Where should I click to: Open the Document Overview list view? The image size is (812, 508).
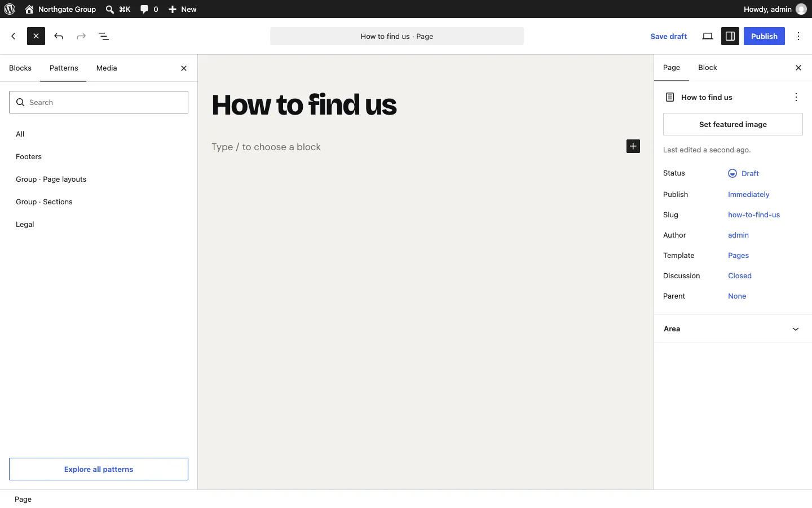point(104,36)
